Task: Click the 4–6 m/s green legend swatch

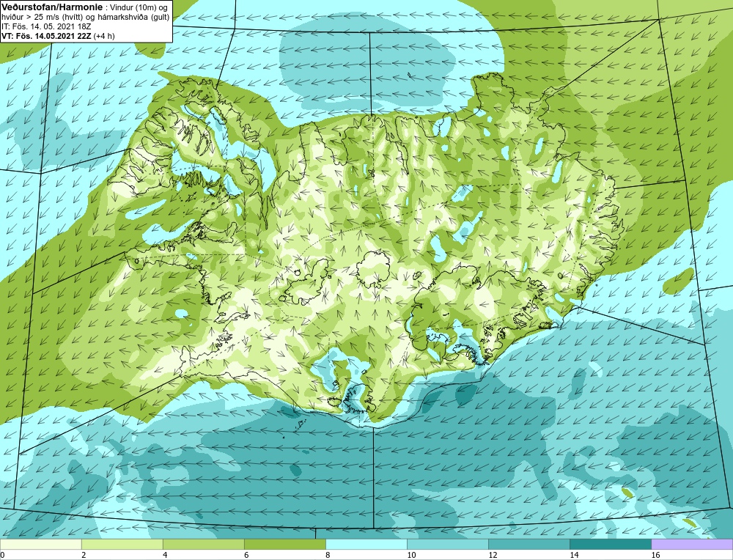Action: click(x=203, y=544)
